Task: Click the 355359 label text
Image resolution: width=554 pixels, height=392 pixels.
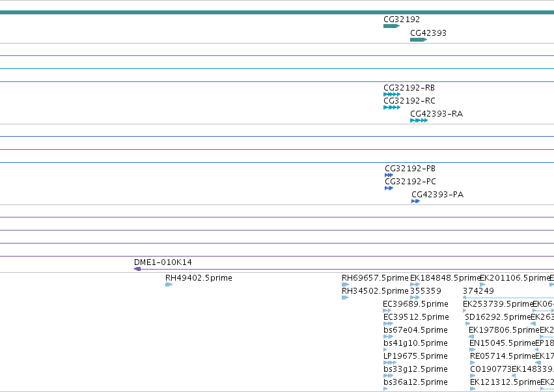Action: tap(426, 291)
